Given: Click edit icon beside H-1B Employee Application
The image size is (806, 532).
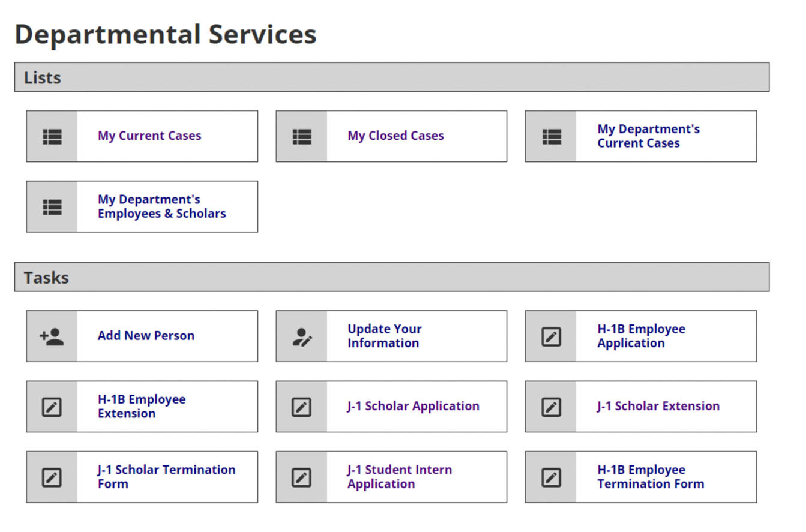Looking at the screenshot, I should tap(551, 337).
